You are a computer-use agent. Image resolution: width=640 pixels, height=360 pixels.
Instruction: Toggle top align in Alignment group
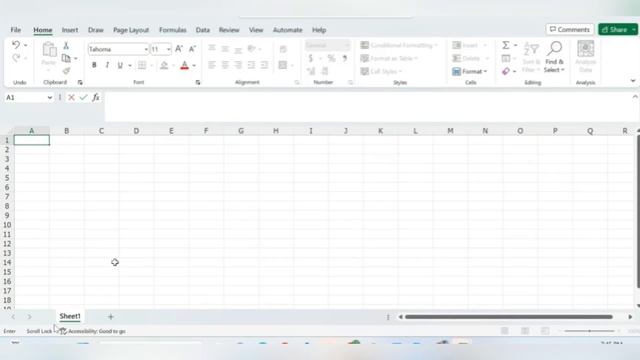click(x=212, y=49)
